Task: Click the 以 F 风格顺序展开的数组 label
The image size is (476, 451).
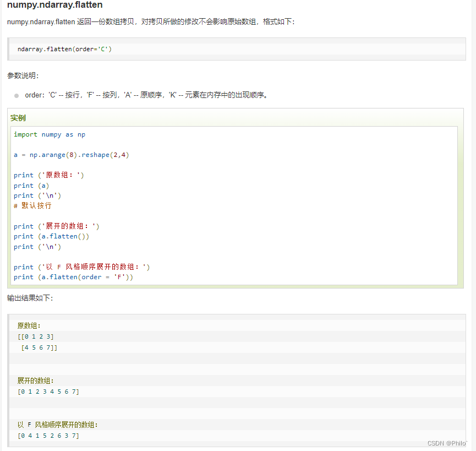Action: tap(57, 425)
